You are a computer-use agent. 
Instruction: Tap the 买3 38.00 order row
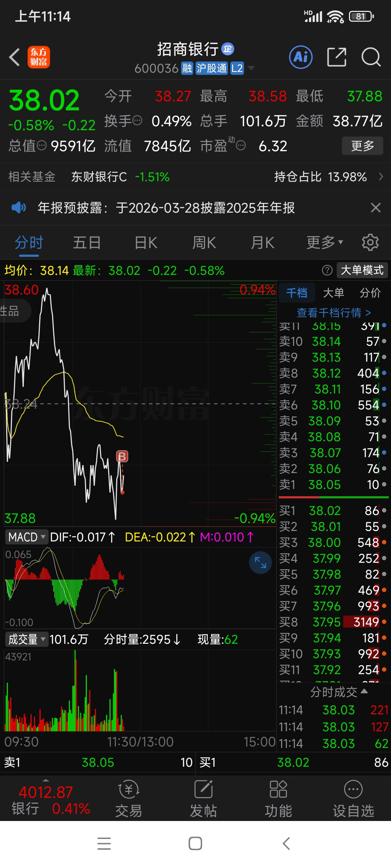tap(333, 542)
